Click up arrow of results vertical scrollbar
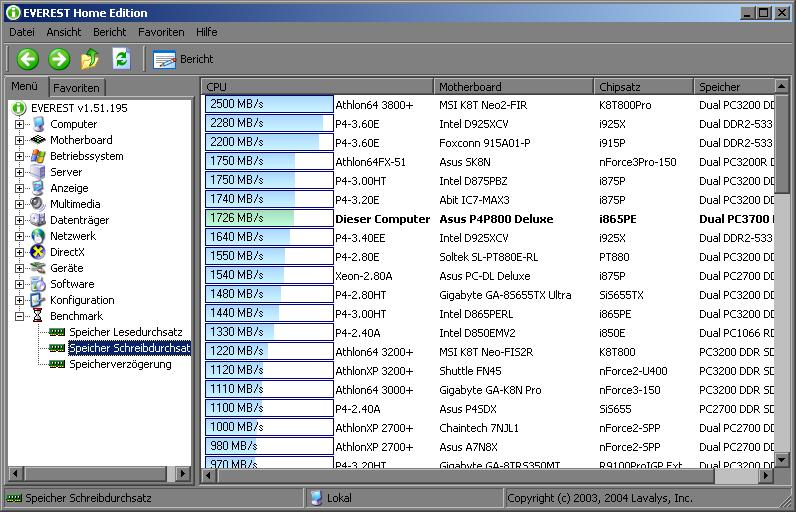The image size is (796, 512). (x=782, y=86)
